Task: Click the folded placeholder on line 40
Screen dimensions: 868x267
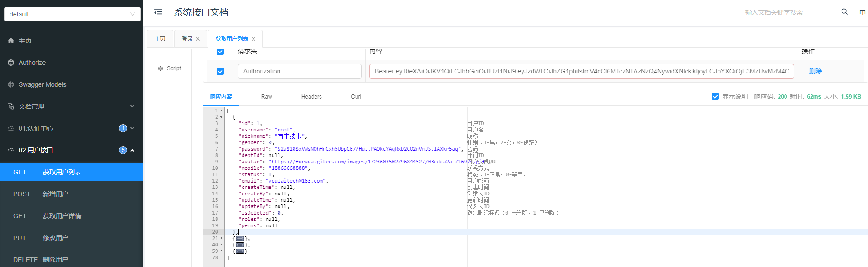Action: point(240,245)
